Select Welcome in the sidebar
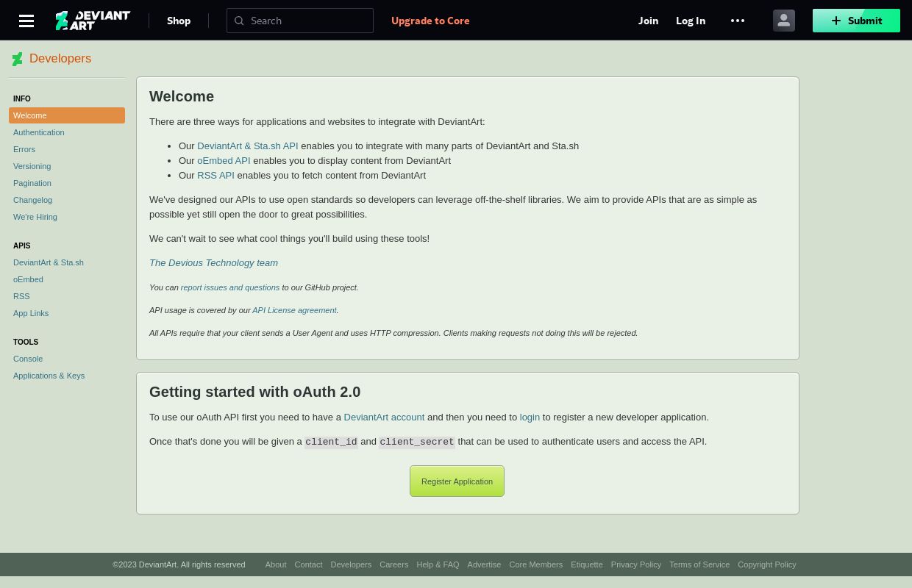 pyautogui.click(x=67, y=115)
